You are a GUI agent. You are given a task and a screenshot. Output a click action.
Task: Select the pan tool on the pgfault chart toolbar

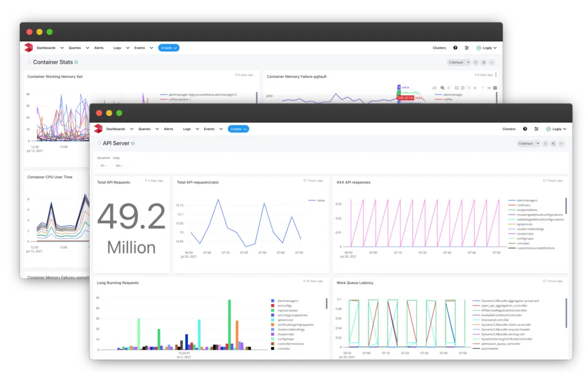click(x=448, y=88)
